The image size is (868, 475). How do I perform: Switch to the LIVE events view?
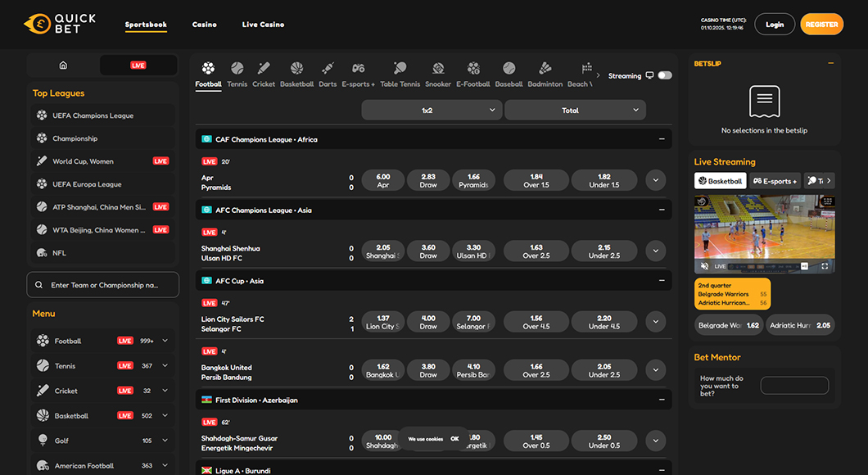coord(138,64)
